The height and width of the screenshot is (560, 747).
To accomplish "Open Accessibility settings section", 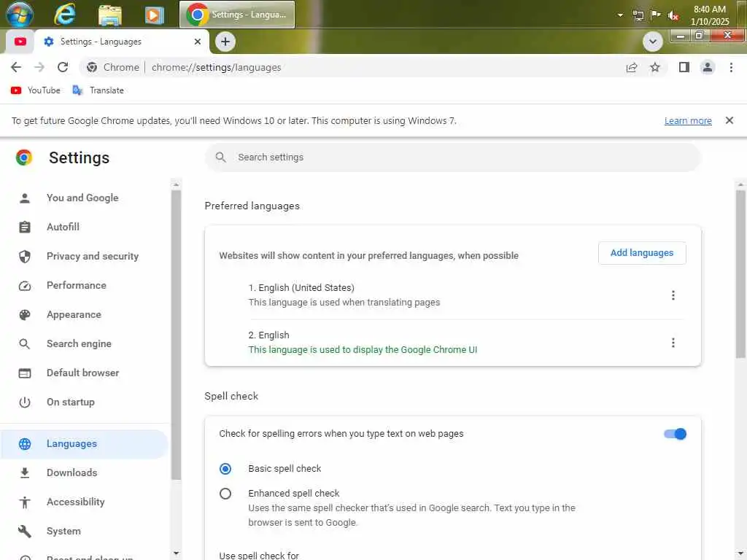I will (x=75, y=502).
